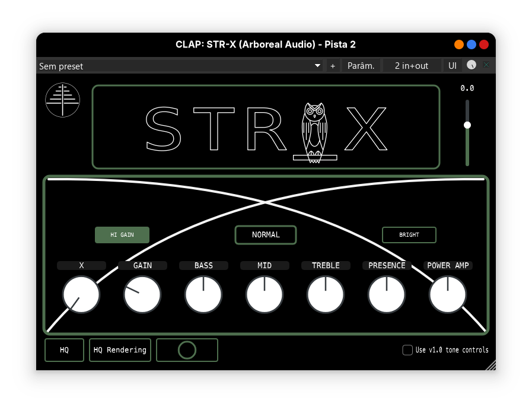Click the MID knob dial

click(265, 295)
